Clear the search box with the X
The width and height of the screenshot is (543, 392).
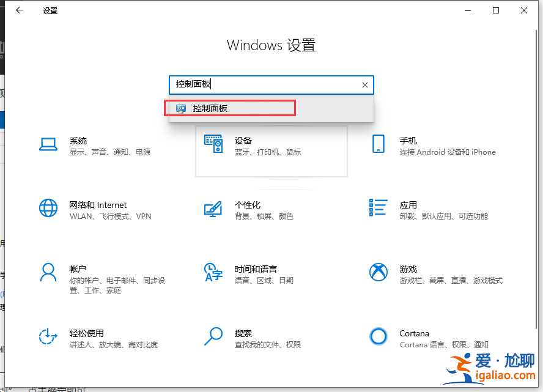(x=365, y=85)
